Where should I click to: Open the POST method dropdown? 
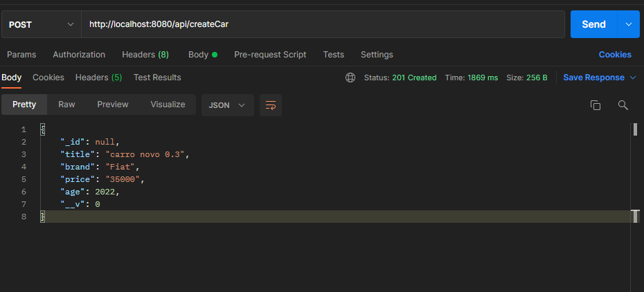(x=41, y=25)
